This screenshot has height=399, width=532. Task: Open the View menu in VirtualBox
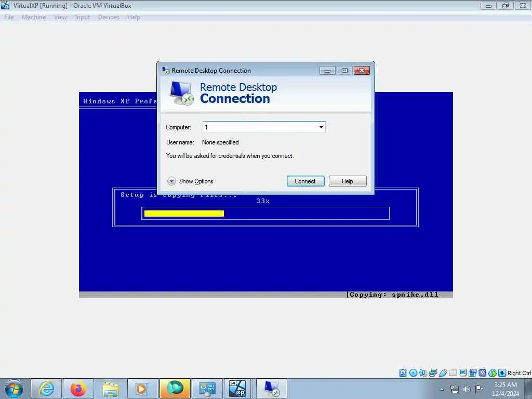60,17
